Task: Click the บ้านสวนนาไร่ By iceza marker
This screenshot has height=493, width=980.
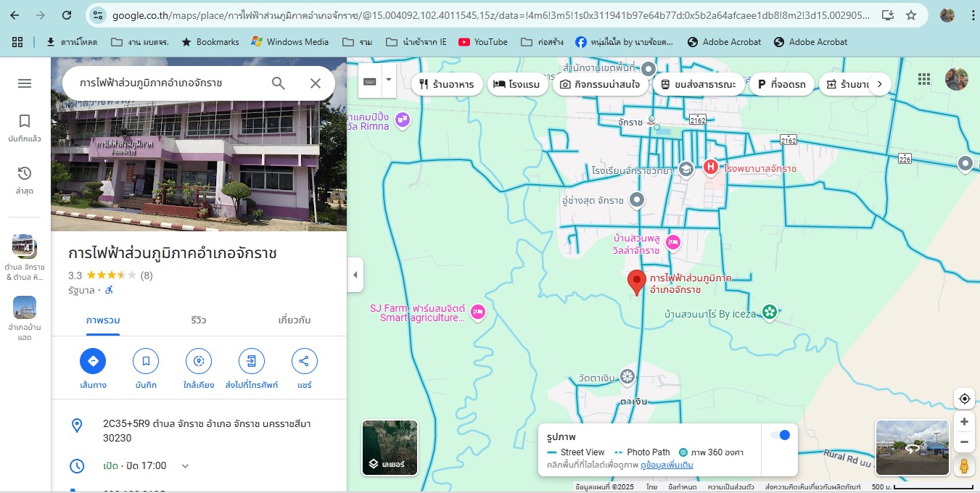Action: click(770, 312)
